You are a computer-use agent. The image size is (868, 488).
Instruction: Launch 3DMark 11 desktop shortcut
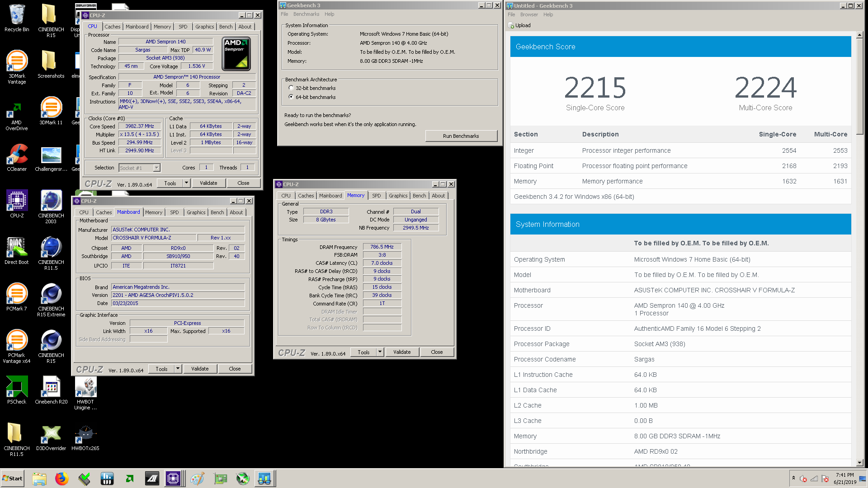51,111
